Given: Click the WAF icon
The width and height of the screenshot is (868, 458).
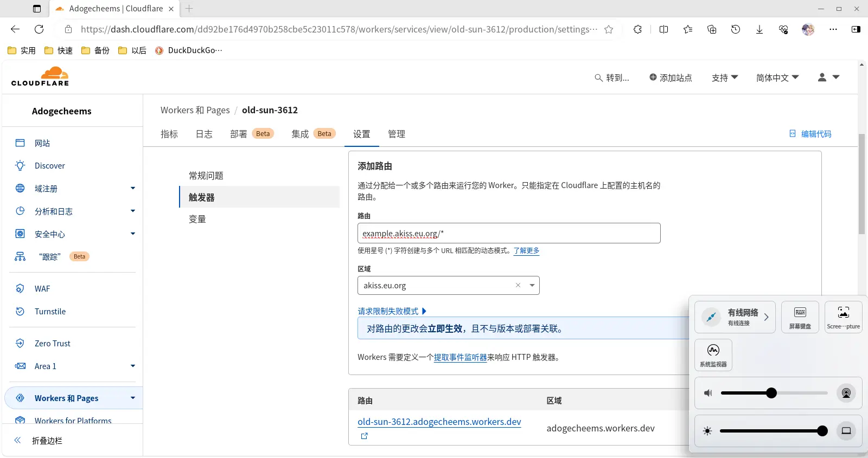Looking at the screenshot, I should (20, 288).
